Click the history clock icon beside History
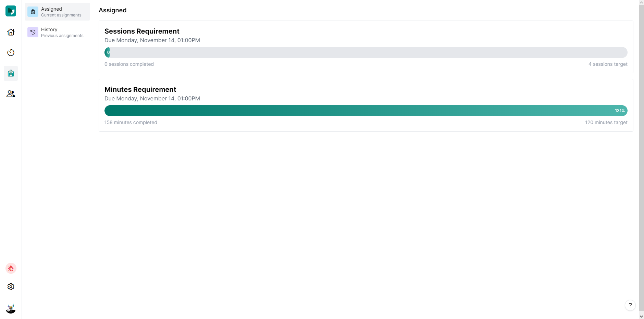644x319 pixels. (x=33, y=32)
